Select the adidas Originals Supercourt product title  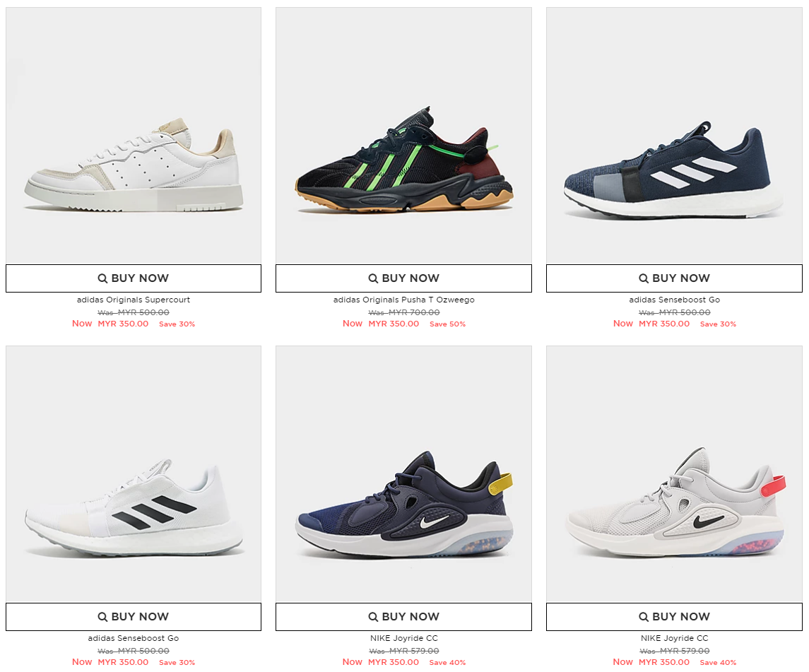tap(133, 300)
